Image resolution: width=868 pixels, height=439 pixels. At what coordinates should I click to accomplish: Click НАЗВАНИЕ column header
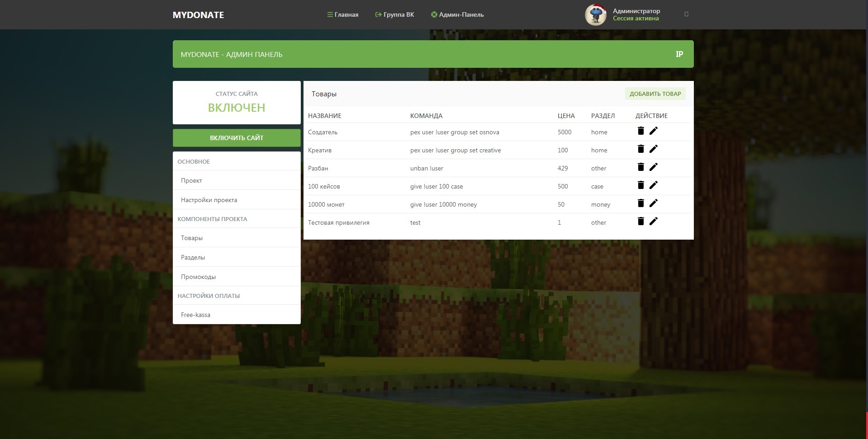(x=324, y=116)
